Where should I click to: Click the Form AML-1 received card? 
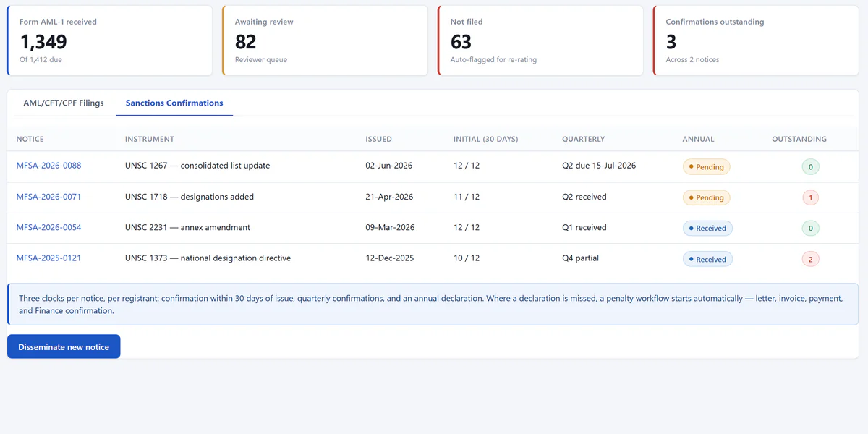[109, 41]
